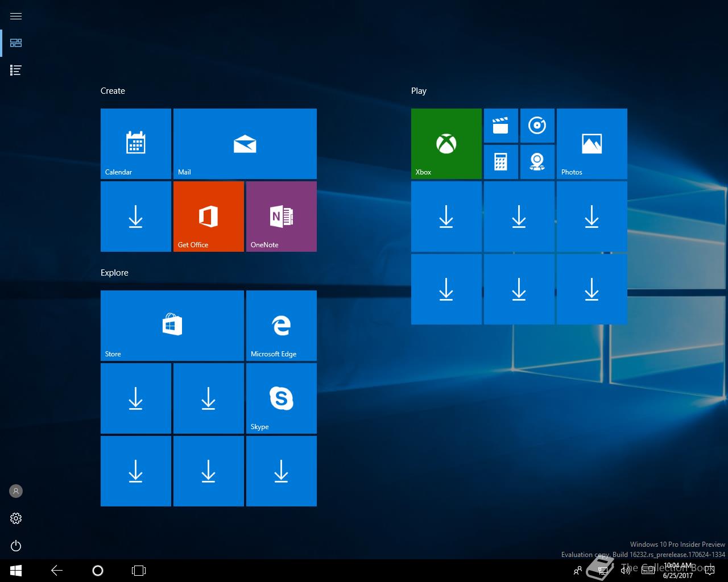Open the green Xbox tile
The width and height of the screenshot is (728, 582).
click(x=446, y=144)
